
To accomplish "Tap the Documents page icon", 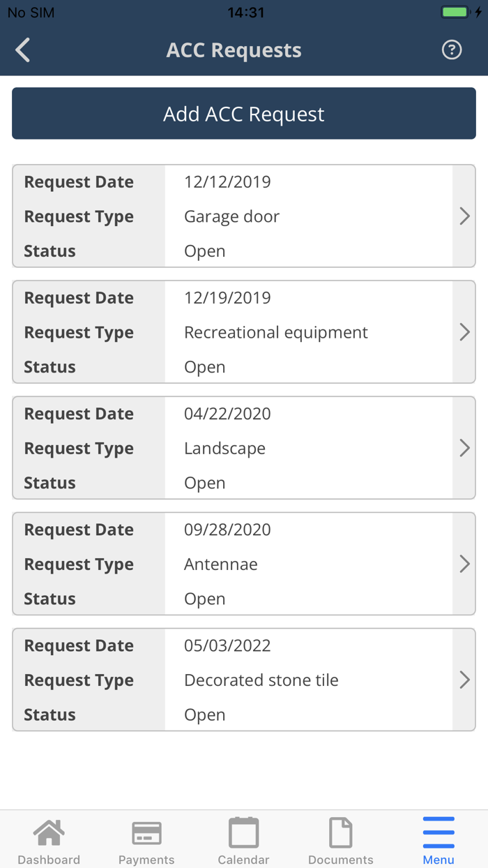I will [340, 832].
